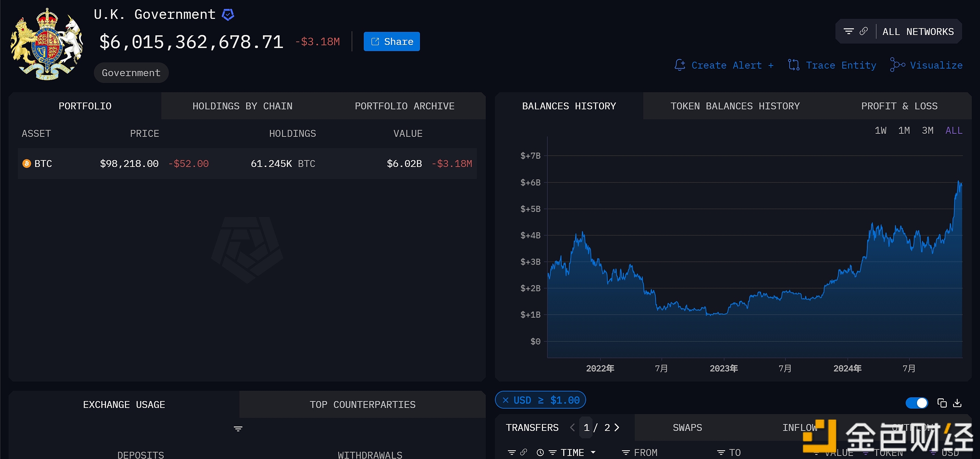Click the HOLDINGS column header
Screen dimensions: 980x459
coord(292,134)
